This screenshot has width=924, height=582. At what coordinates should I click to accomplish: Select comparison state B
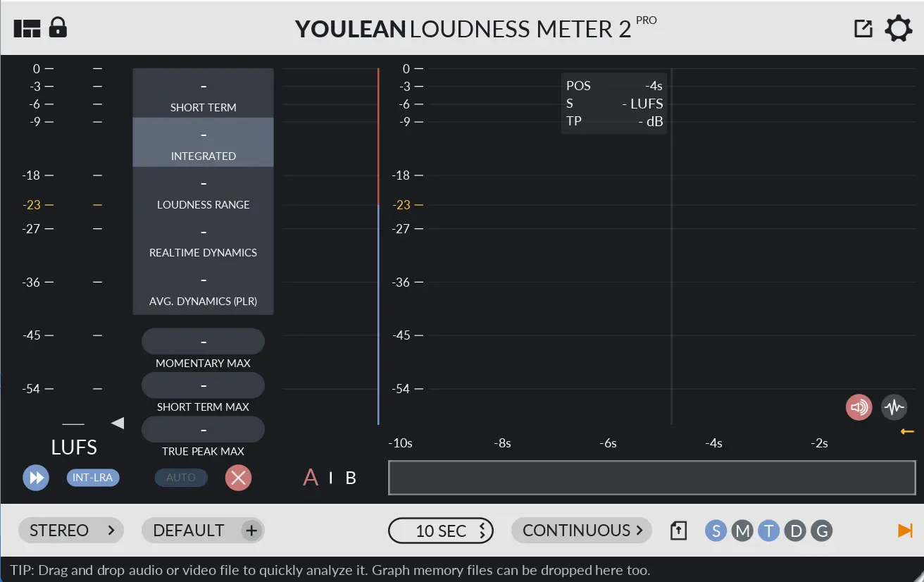point(351,478)
